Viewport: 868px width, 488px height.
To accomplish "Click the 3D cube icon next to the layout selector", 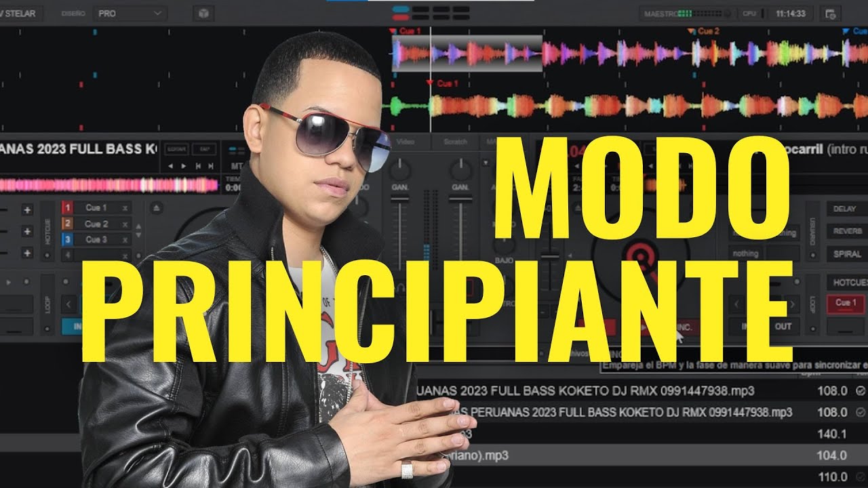I will pos(203,13).
